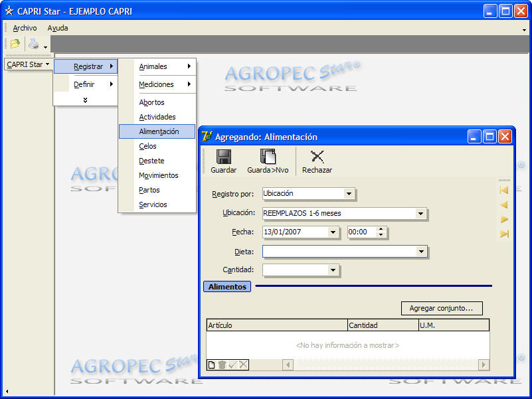Open the Ayuda menu
Viewport: 532px width, 399px height.
click(58, 28)
